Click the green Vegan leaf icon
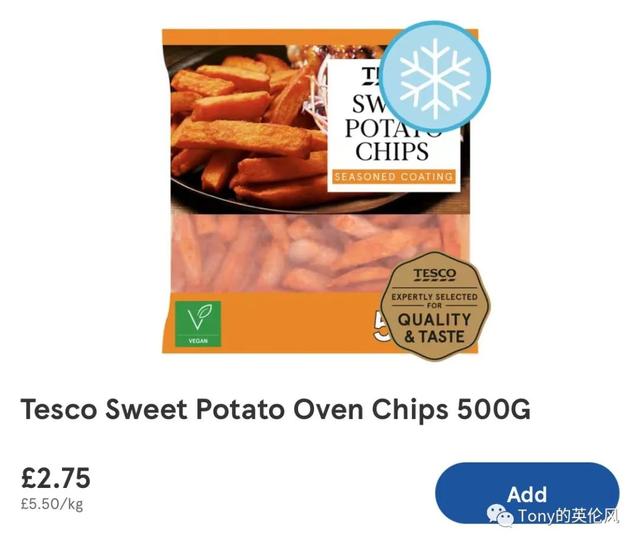 (x=198, y=324)
